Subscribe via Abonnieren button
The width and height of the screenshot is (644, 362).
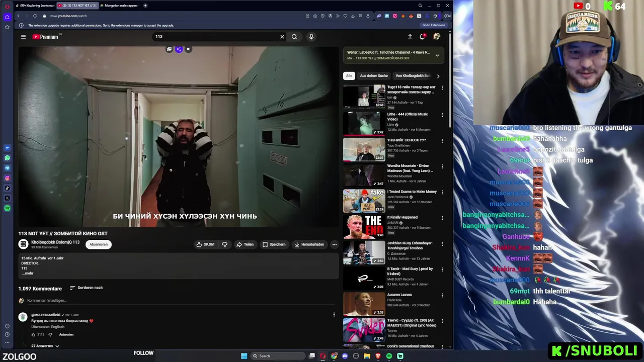[x=99, y=244]
